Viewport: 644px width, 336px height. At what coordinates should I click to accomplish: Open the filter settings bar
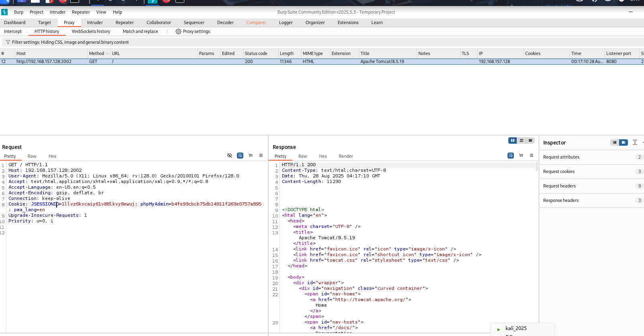point(322,42)
